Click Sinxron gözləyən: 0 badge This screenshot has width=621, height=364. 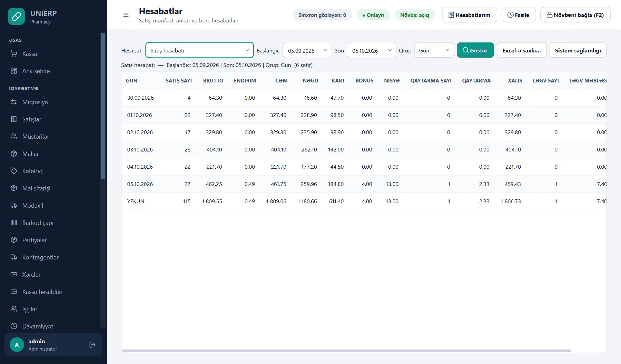click(322, 15)
